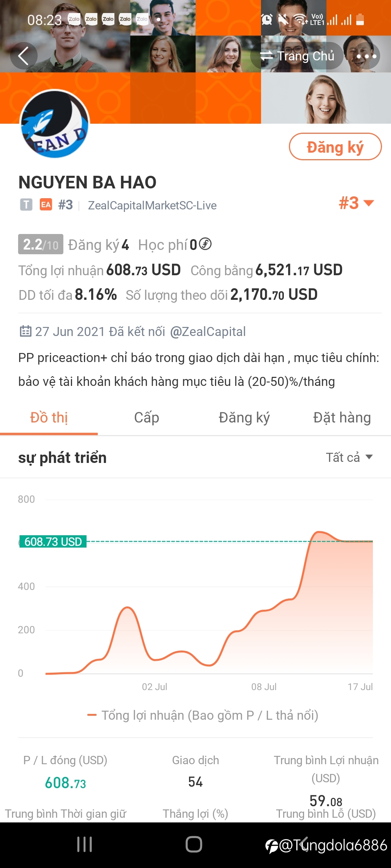391x868 pixels.
Task: Tap the gray T badge icon
Action: (x=26, y=205)
